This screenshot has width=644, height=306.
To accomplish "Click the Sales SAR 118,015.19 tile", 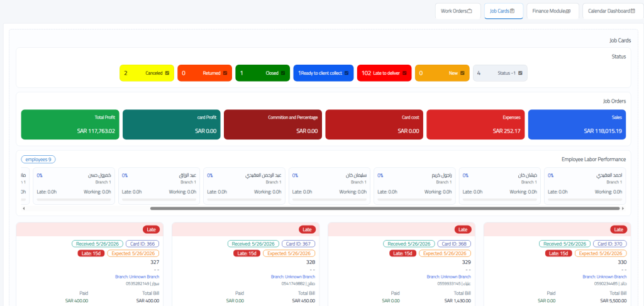I will tap(577, 124).
